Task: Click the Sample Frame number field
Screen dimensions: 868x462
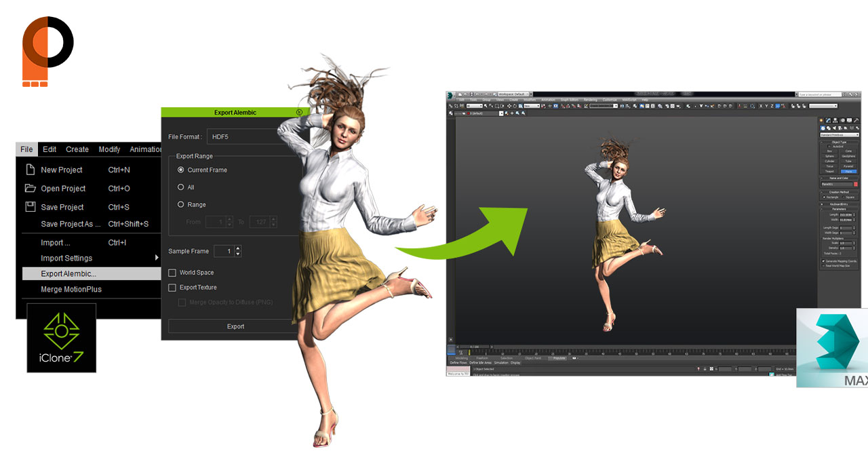Action: click(224, 251)
